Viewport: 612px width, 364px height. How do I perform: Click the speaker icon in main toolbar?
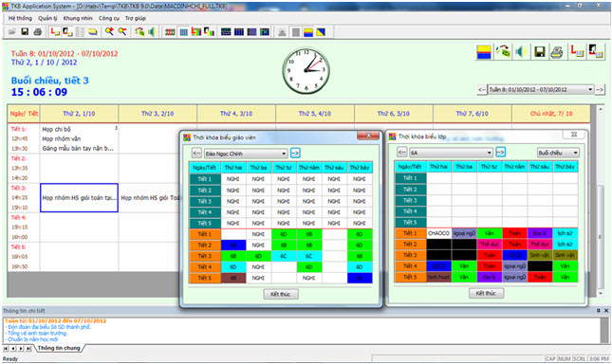[152, 31]
